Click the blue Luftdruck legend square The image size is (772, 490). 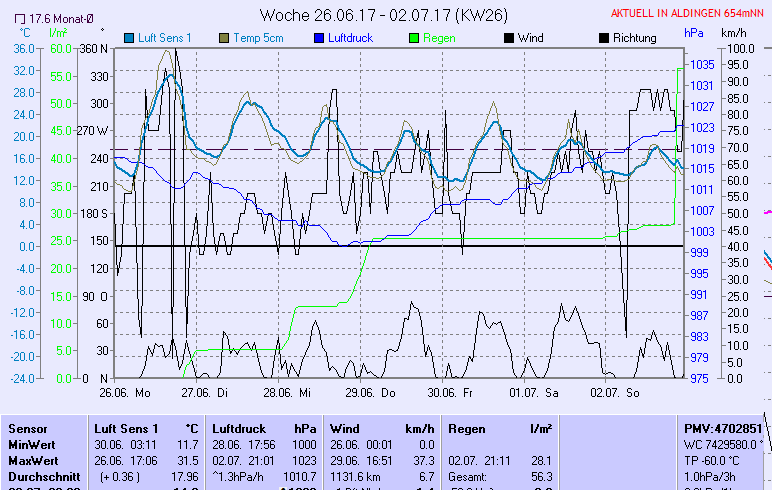tap(319, 38)
